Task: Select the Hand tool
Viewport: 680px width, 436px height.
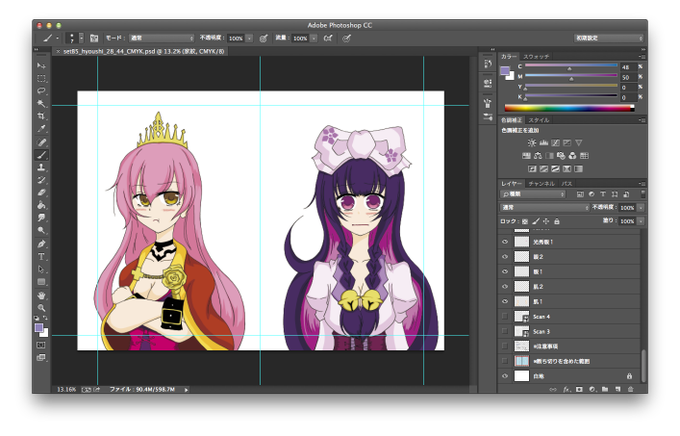Action: (41, 296)
